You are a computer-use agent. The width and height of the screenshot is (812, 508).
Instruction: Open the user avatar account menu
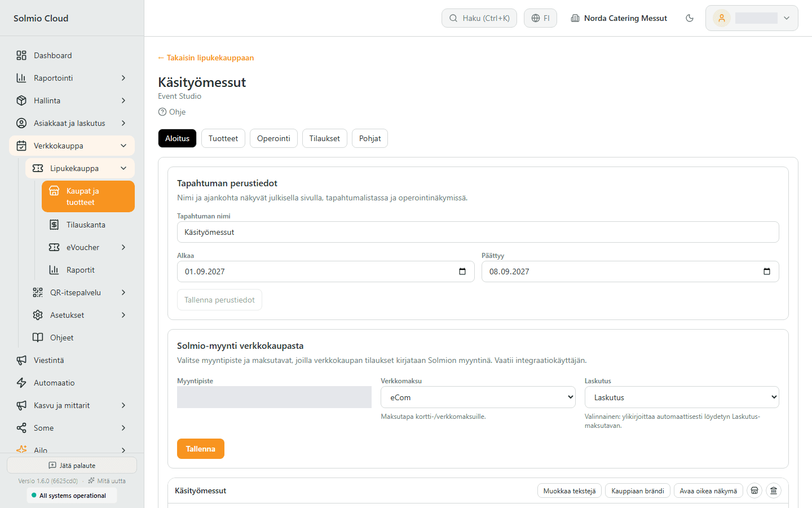tap(752, 18)
